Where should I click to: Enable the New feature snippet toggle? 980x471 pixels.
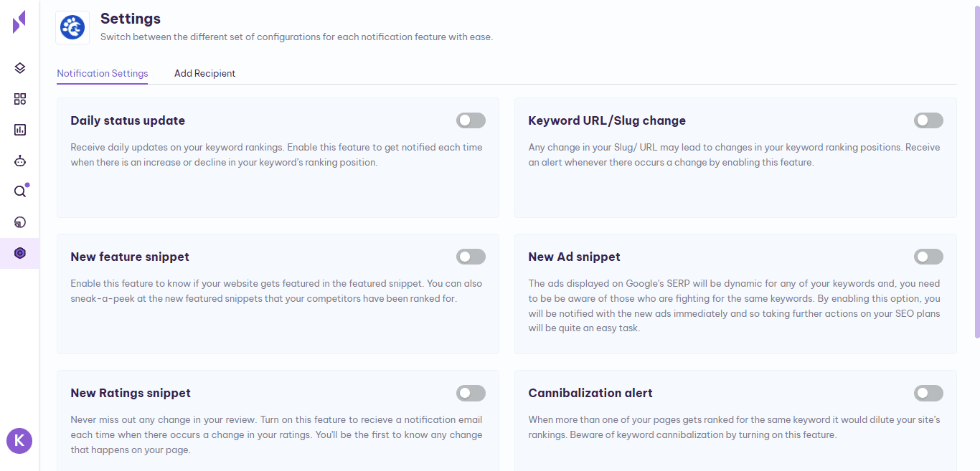(x=471, y=257)
